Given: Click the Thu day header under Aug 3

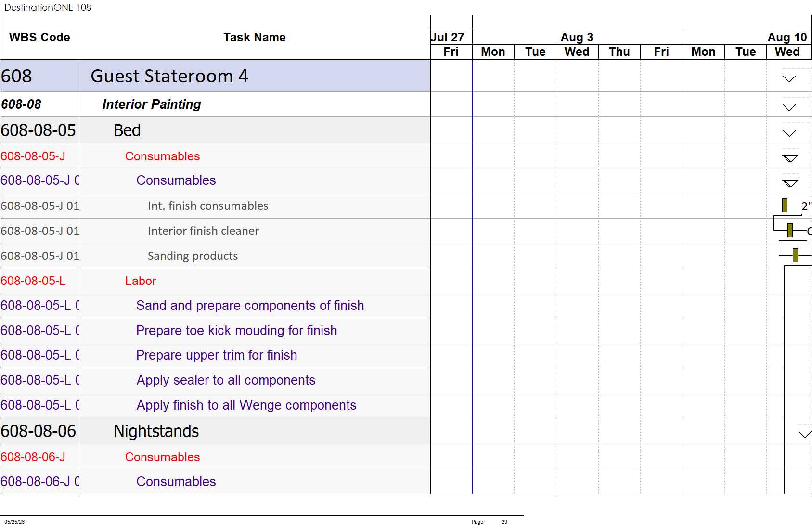Looking at the screenshot, I should point(619,52).
